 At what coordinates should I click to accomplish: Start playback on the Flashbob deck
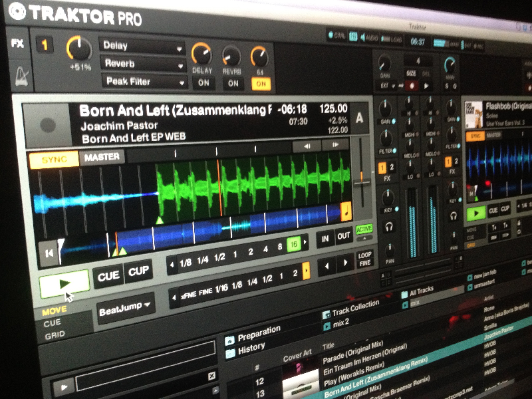click(x=475, y=213)
